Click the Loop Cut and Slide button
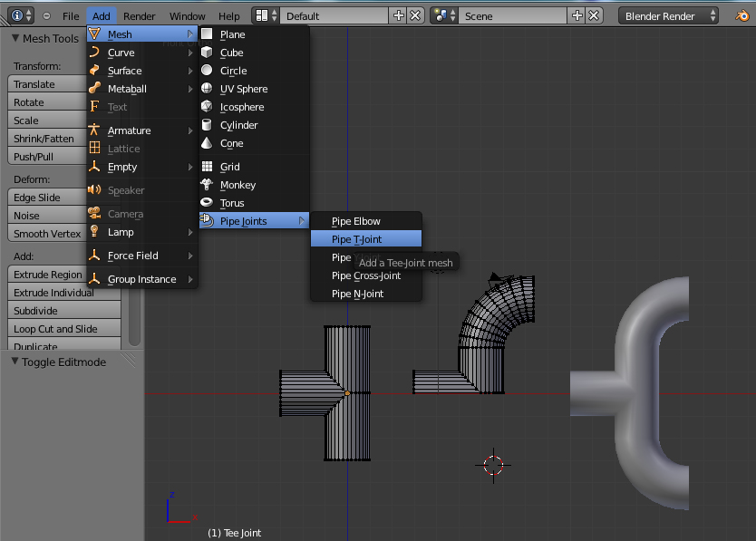Image resolution: width=756 pixels, height=541 pixels. (64, 329)
